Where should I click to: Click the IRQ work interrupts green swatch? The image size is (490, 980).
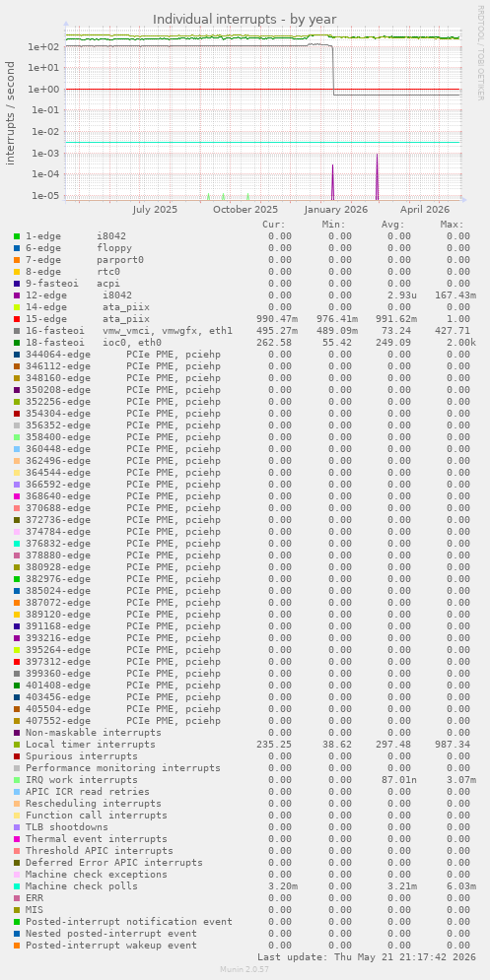click(17, 780)
